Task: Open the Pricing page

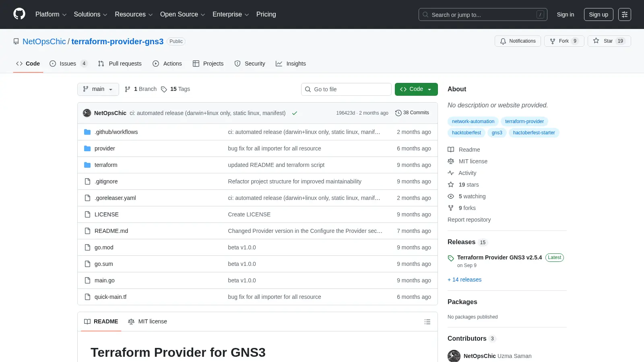Action: (266, 14)
